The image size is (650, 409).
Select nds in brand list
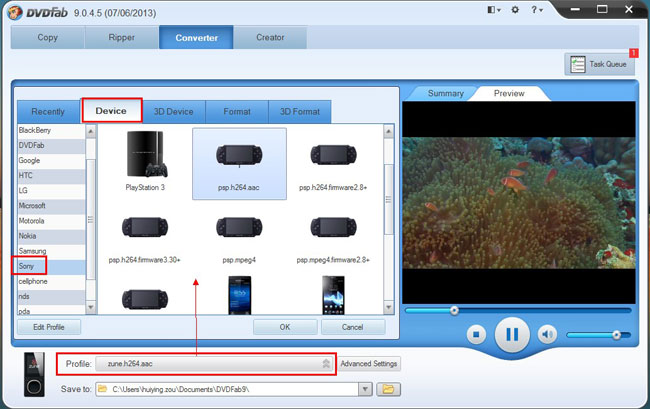[x=51, y=296]
